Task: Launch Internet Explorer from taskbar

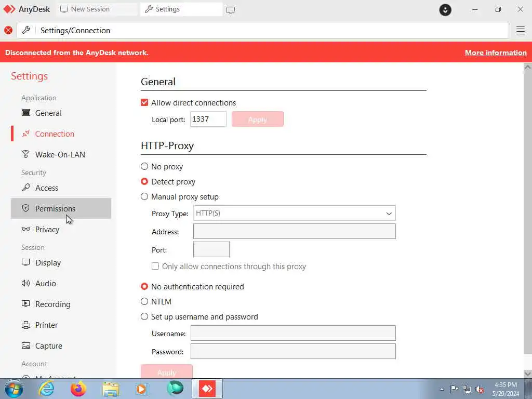Action: tap(46, 389)
